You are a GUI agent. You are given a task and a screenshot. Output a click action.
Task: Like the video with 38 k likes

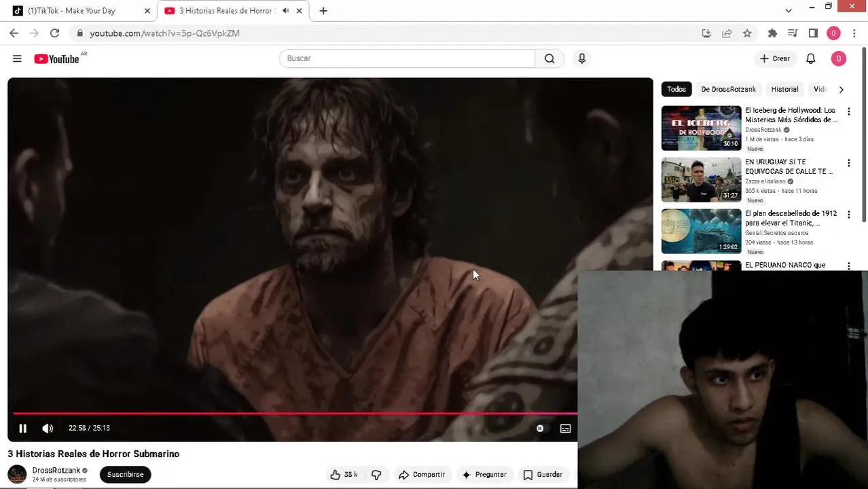click(x=344, y=475)
